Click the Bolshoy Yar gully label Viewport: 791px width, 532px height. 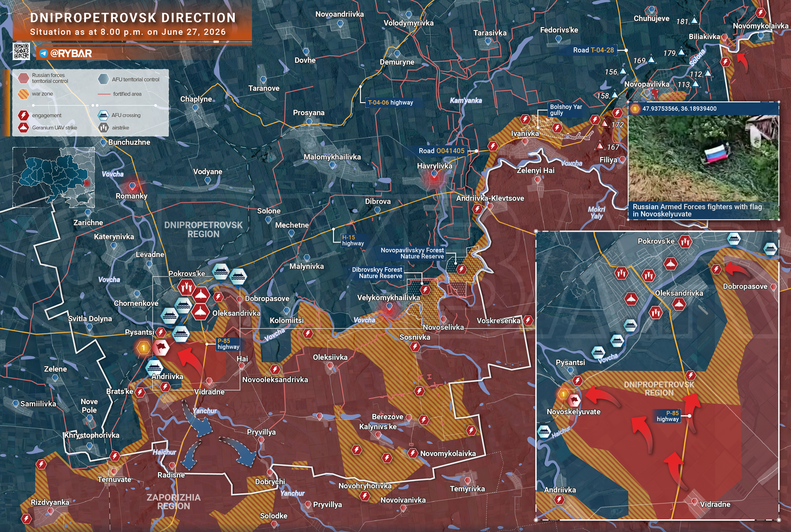pyautogui.click(x=566, y=110)
